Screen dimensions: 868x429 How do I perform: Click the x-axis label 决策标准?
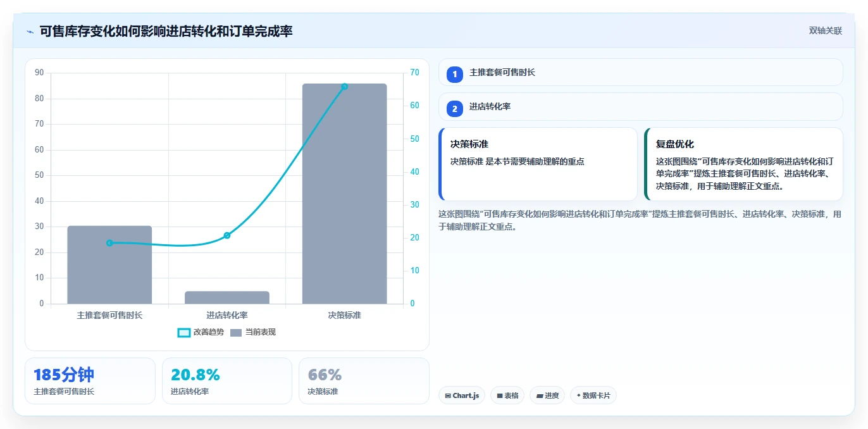tap(344, 315)
